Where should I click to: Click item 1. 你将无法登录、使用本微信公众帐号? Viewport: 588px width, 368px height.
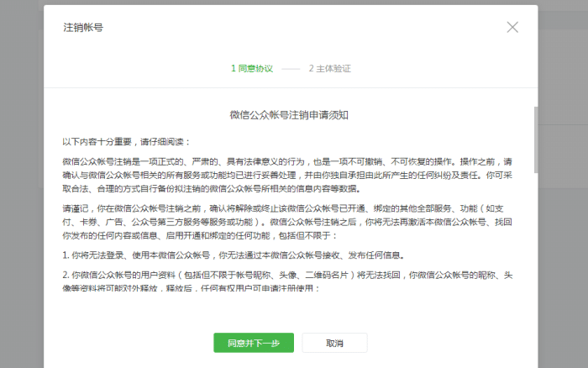click(234, 255)
